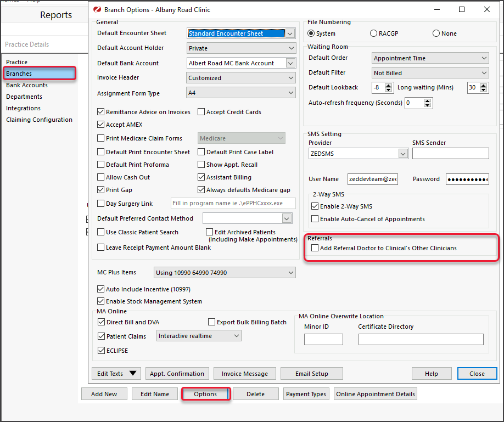Viewport: 504px width, 422px height.
Task: Select Branches in the side list
Action: (40, 74)
